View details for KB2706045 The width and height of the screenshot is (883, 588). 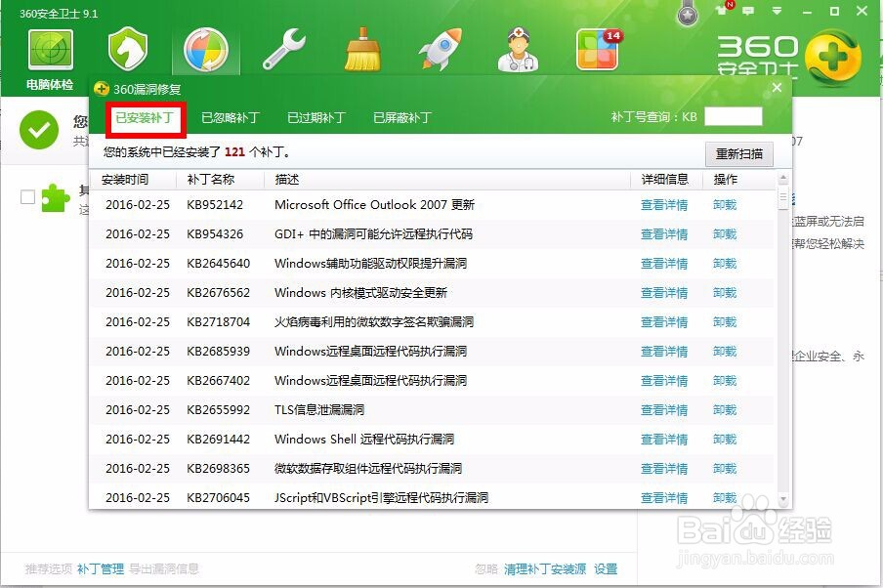(664, 498)
